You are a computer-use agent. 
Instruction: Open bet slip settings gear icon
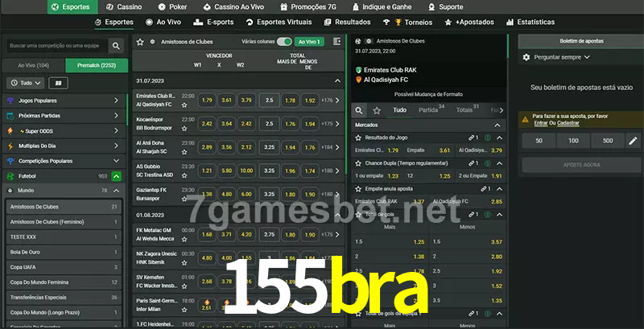[x=526, y=57]
